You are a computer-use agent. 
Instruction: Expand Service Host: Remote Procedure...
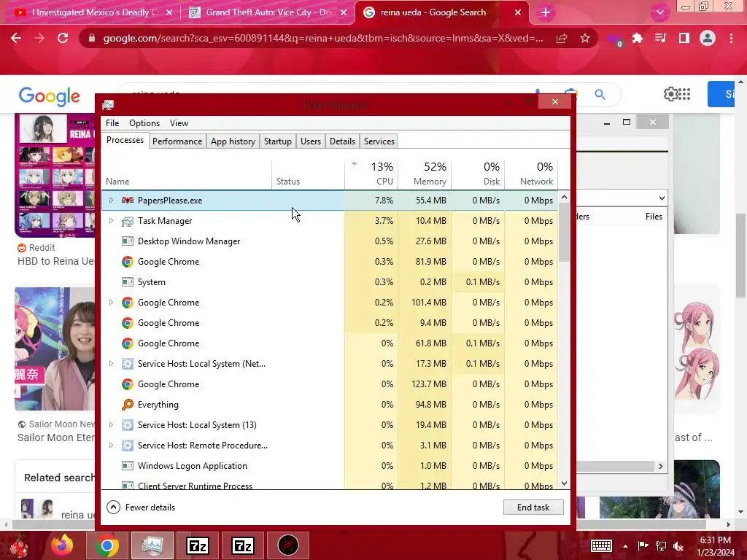tap(111, 446)
